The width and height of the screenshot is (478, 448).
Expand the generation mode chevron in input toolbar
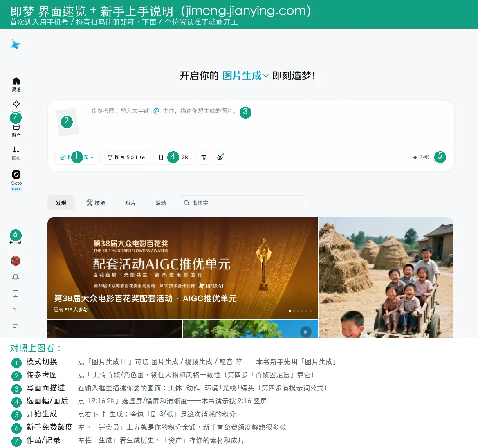tap(92, 157)
